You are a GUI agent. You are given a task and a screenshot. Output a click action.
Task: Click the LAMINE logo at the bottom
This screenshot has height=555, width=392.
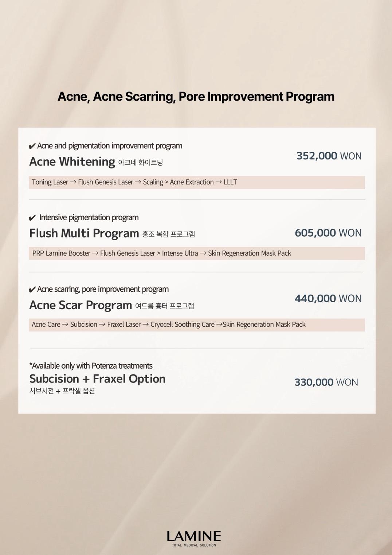(194, 536)
